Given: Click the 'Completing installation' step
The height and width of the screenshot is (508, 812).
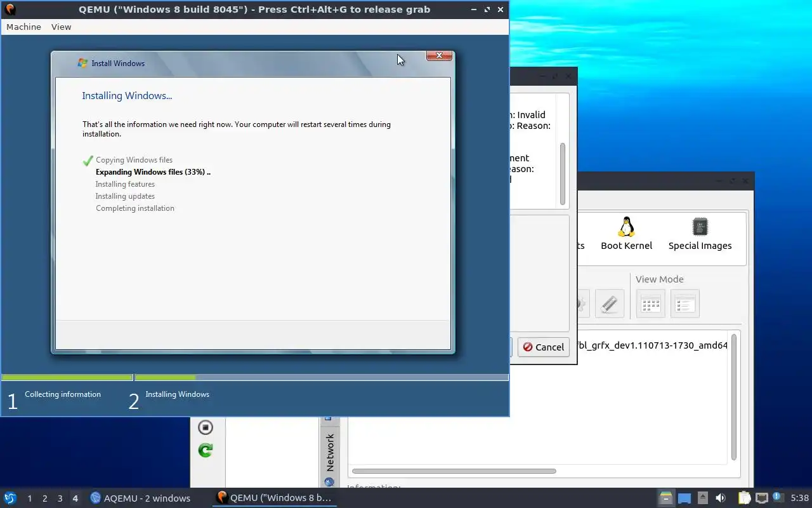Looking at the screenshot, I should (x=134, y=208).
